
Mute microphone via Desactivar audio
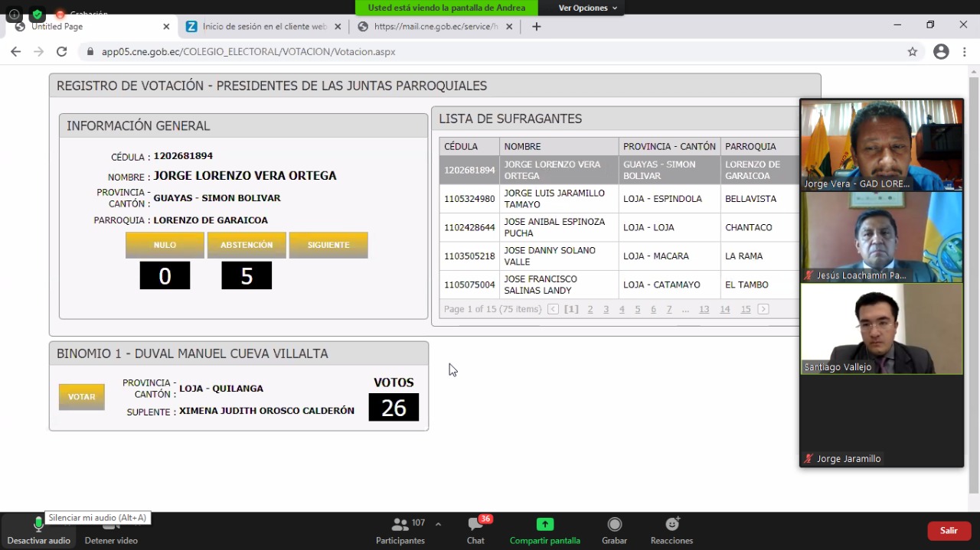tap(38, 525)
